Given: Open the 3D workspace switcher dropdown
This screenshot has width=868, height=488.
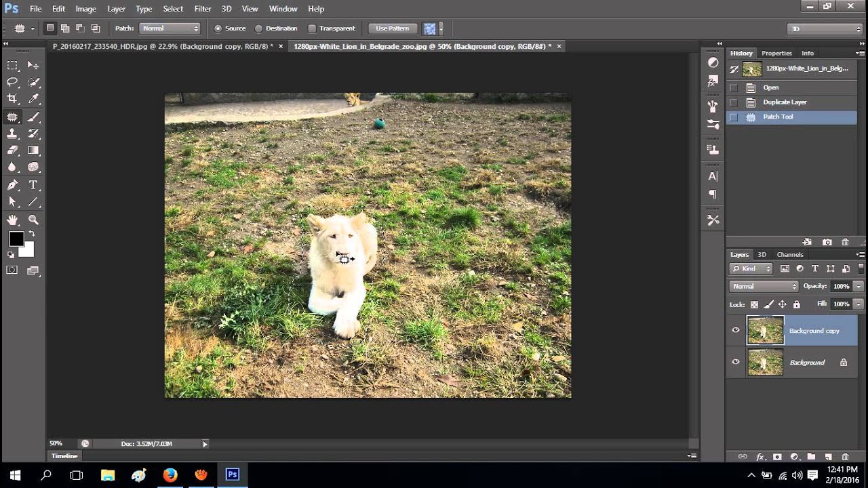Looking at the screenshot, I should pos(825,28).
